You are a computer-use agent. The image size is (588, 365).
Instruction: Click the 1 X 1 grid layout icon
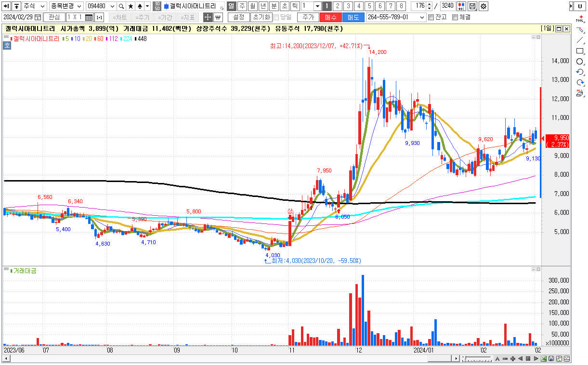coord(89,17)
